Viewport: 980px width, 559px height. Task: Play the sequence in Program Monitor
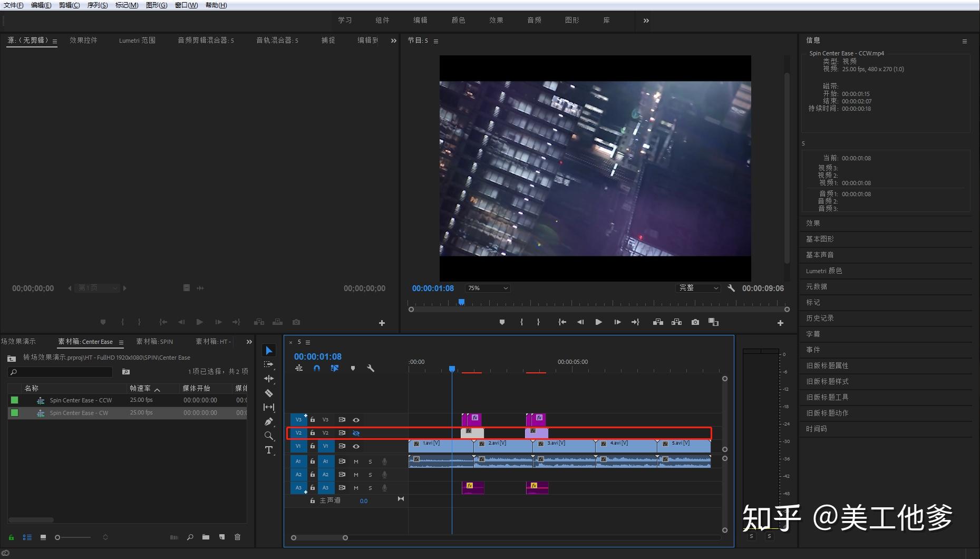coord(598,322)
